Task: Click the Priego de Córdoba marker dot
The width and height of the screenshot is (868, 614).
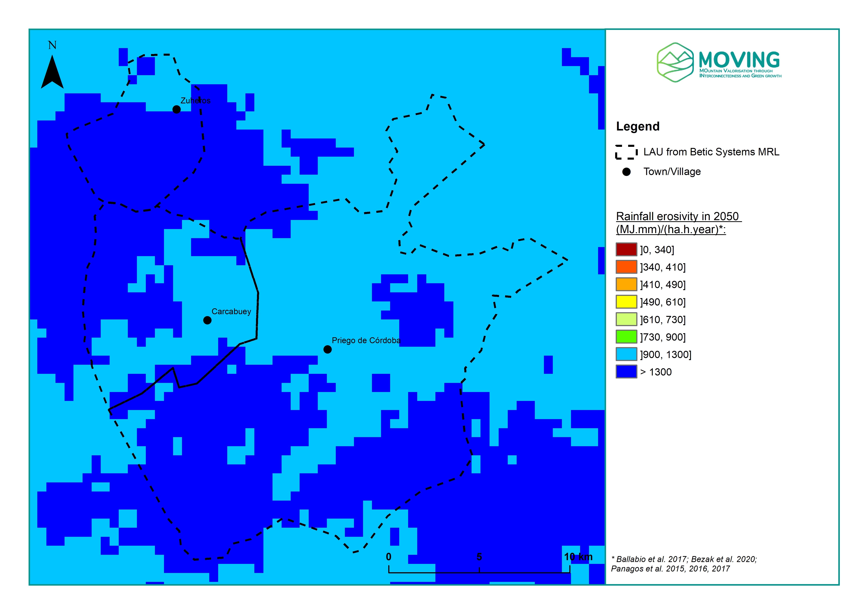Action: pyautogui.click(x=327, y=350)
